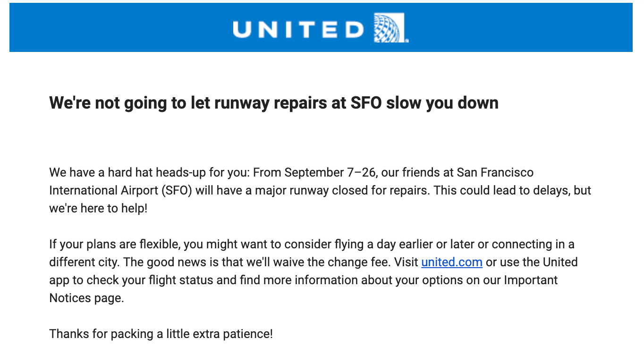644x355 pixels.
Task: Click the blue header banner's empty left area
Action: point(118,27)
